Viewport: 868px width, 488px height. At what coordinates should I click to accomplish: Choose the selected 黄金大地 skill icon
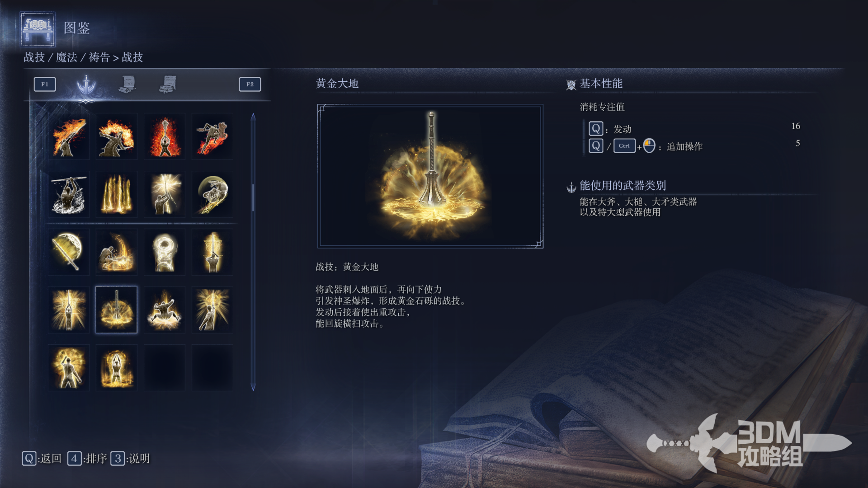click(x=117, y=310)
